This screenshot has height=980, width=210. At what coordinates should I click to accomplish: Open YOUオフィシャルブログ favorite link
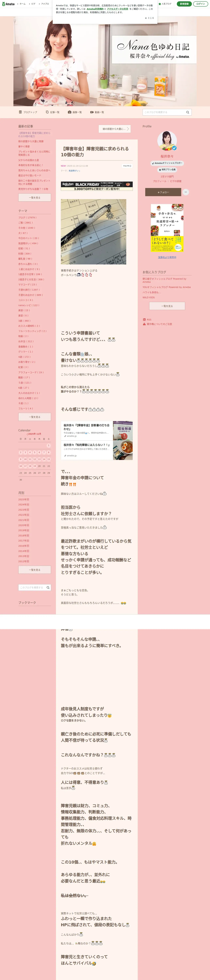[166, 287]
